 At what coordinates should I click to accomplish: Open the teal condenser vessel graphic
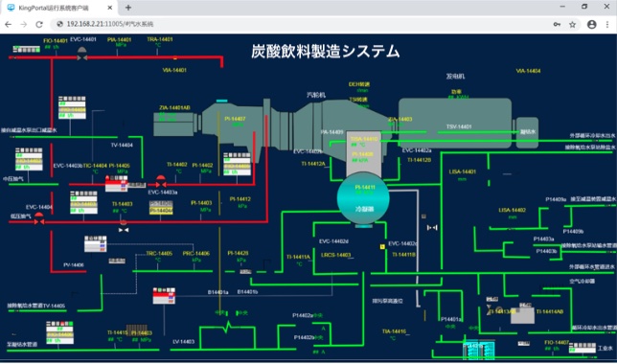point(363,198)
